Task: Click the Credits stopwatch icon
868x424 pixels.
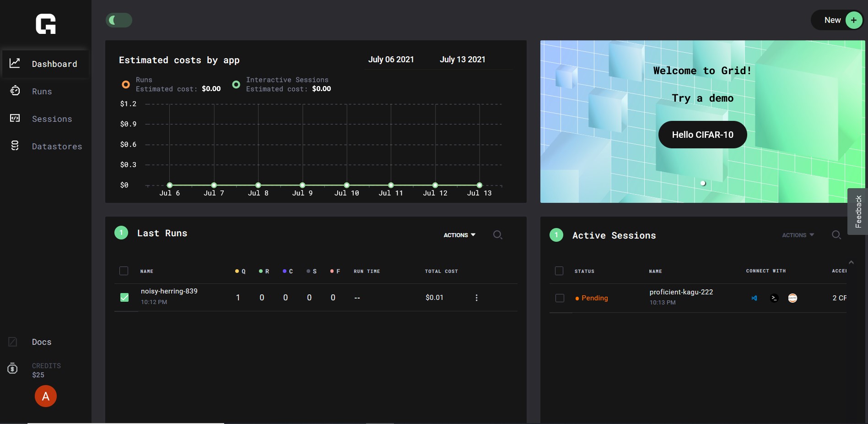Action: point(13,368)
